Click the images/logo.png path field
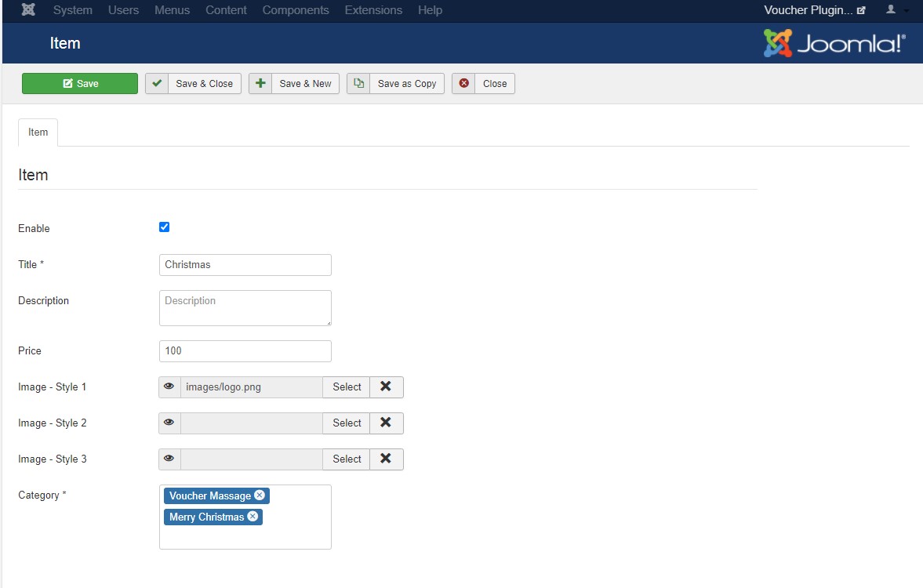The width and height of the screenshot is (923, 588). (252, 387)
